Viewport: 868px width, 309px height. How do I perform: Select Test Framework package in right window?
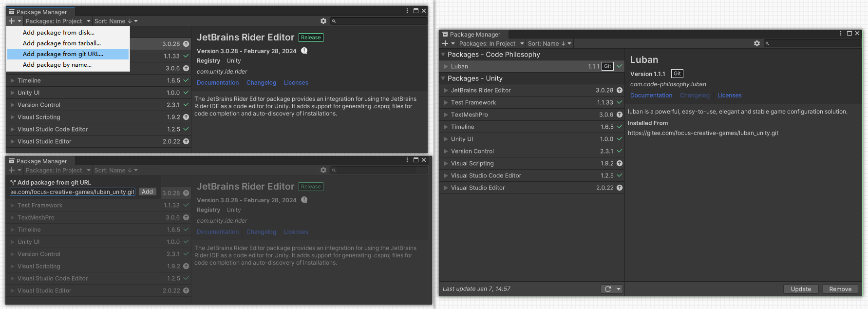(532, 102)
